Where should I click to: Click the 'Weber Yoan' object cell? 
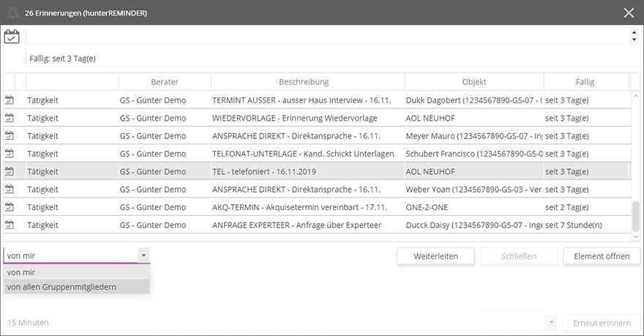[x=474, y=190]
